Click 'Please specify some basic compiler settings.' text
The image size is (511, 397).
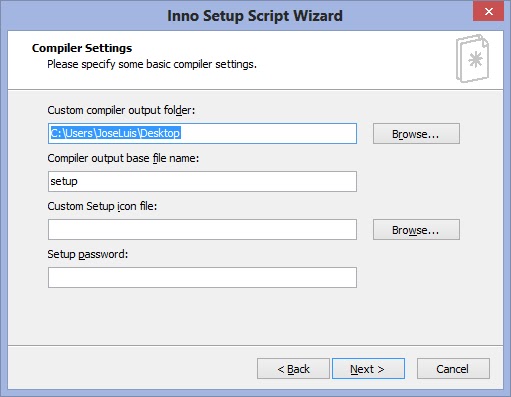(152, 64)
